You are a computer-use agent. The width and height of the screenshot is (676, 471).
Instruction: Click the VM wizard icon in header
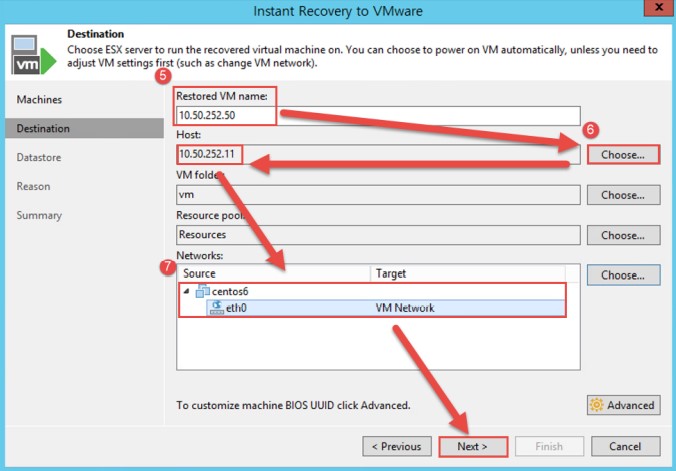[x=34, y=55]
